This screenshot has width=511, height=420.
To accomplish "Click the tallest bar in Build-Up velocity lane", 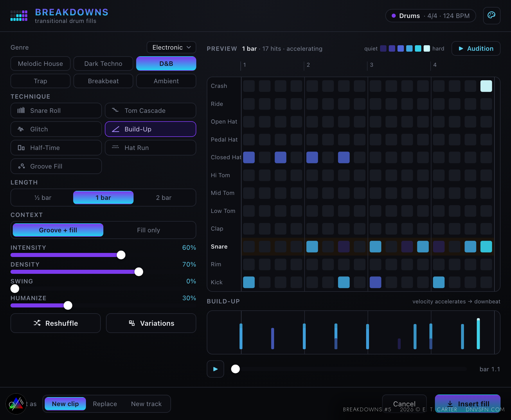I will point(478,334).
